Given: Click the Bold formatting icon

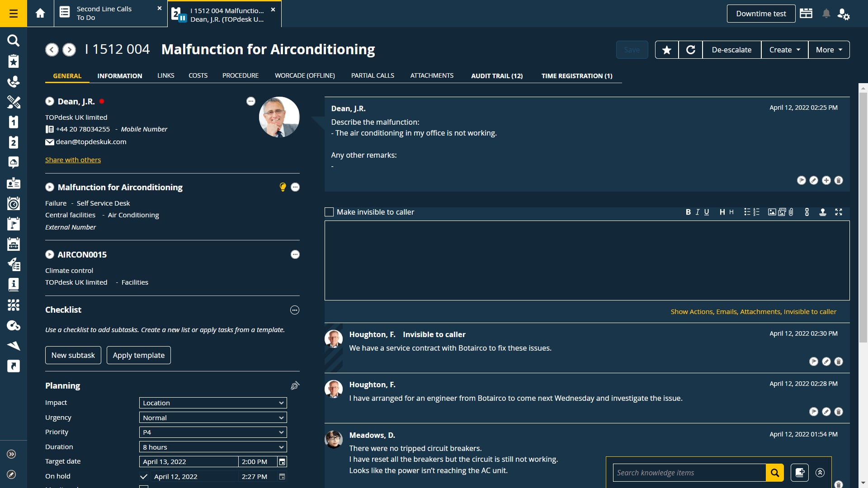Looking at the screenshot, I should pos(688,212).
